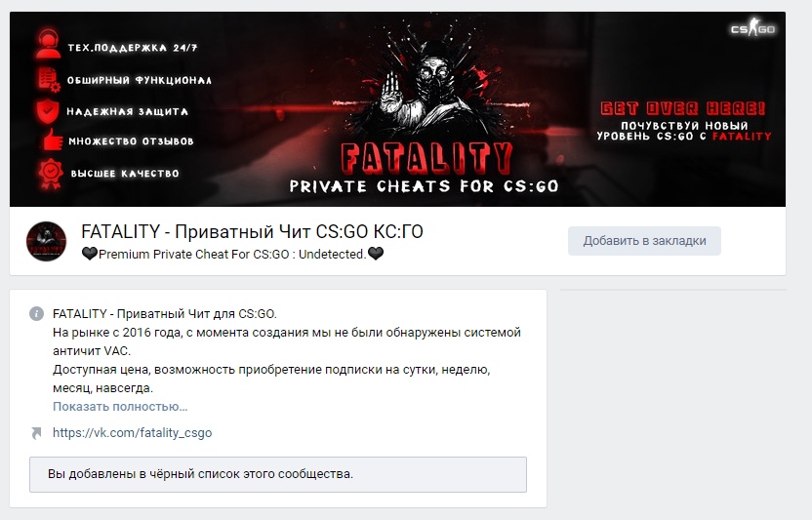Viewport: 812px width, 520px height.
Task: Click the link arrow icon beside URL
Action: [x=36, y=432]
